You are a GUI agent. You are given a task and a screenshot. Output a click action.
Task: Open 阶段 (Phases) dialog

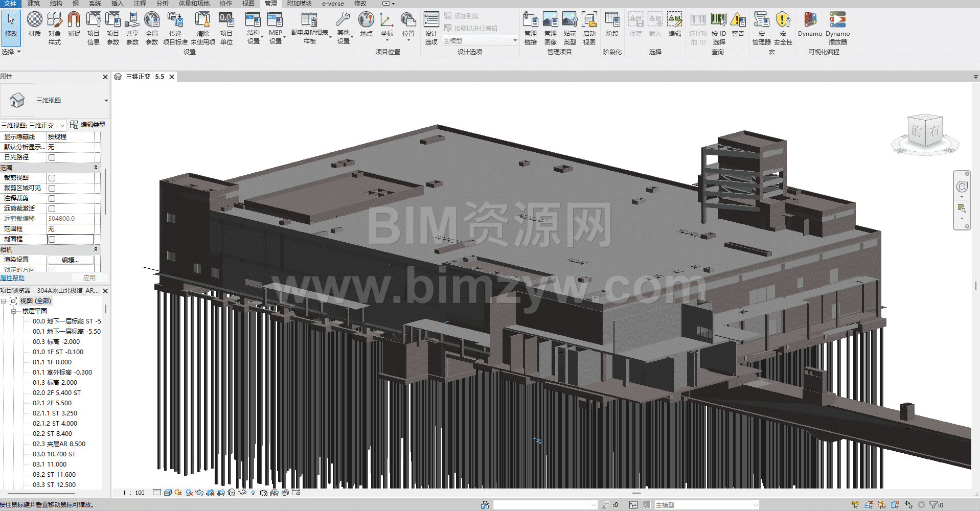612,25
